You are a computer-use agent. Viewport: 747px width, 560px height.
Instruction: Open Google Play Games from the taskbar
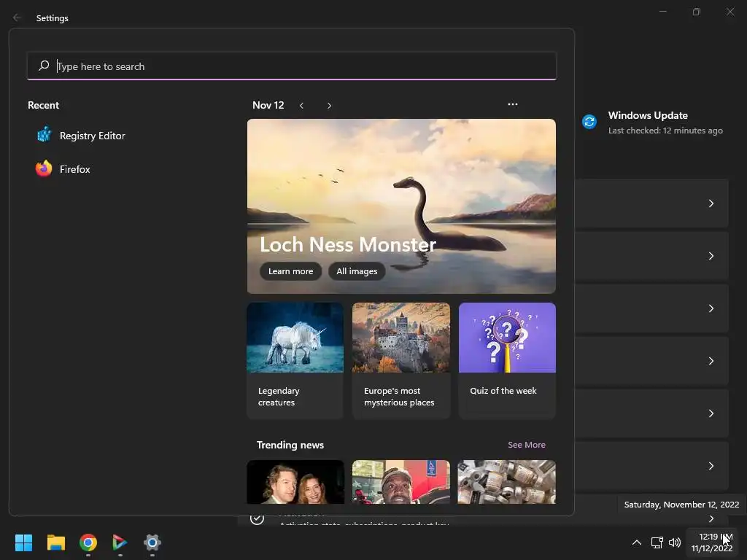click(x=120, y=542)
